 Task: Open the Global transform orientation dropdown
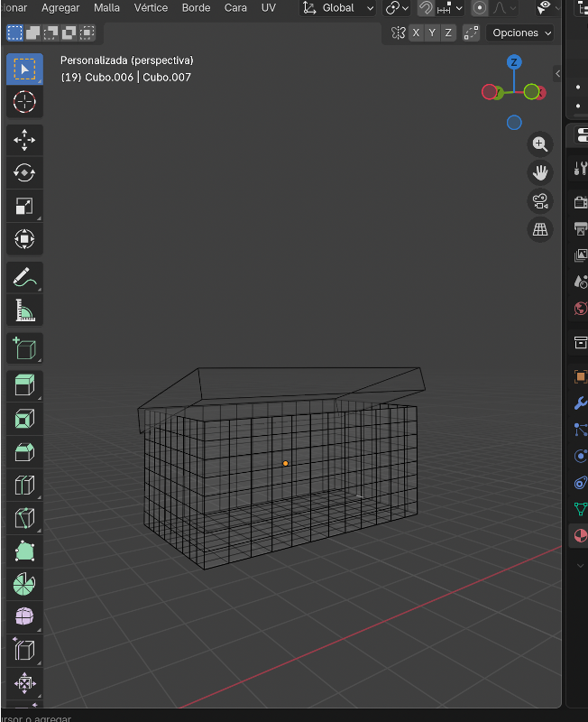point(338,8)
